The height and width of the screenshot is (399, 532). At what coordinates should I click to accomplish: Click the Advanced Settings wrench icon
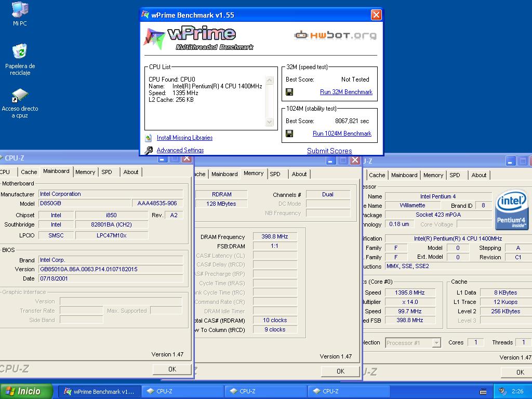pos(148,150)
